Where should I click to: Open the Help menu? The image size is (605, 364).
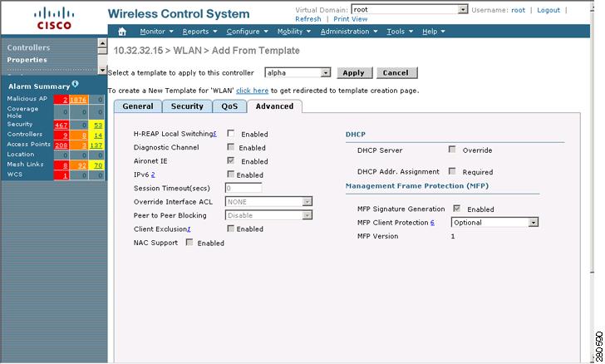pos(433,32)
